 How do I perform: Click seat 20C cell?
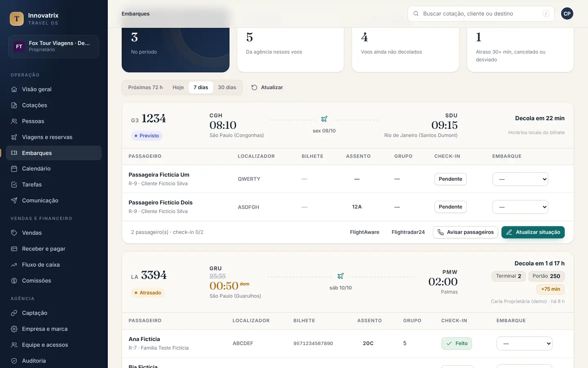pos(368,343)
